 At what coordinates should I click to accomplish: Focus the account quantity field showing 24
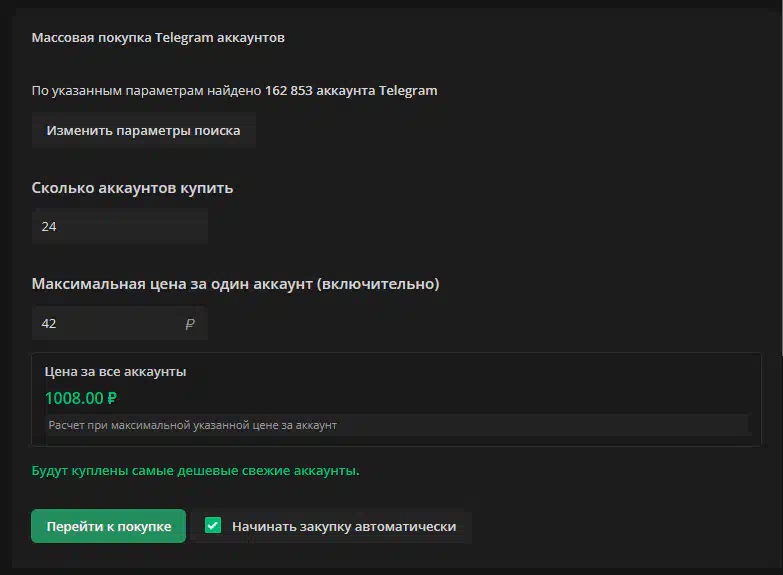(x=119, y=227)
